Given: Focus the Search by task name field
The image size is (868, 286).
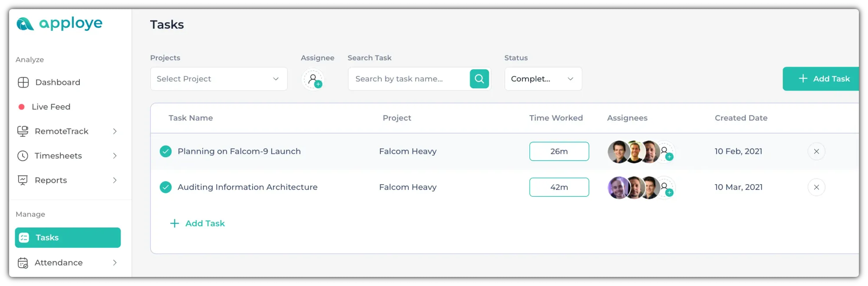Looking at the screenshot, I should pyautogui.click(x=408, y=79).
